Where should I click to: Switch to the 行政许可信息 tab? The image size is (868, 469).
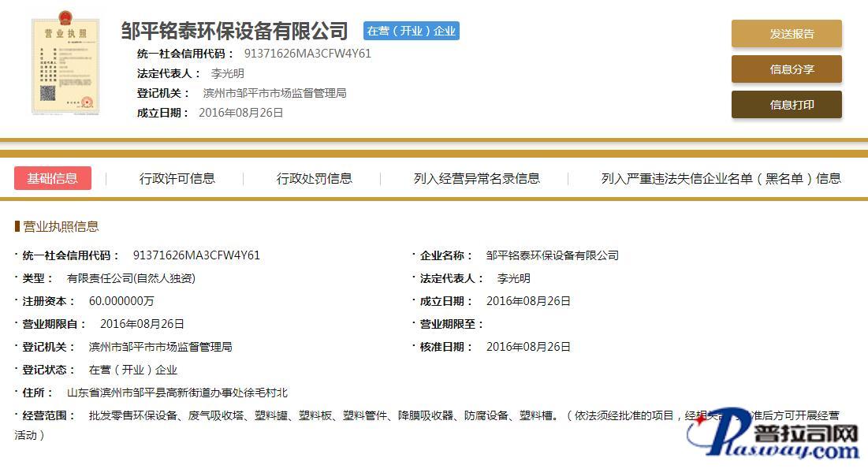tap(177, 178)
